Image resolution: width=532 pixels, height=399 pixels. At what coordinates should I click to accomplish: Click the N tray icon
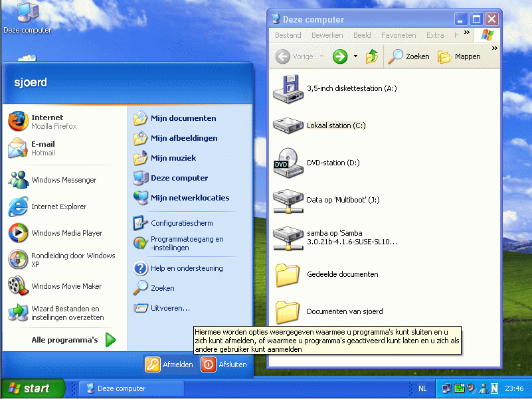495,388
